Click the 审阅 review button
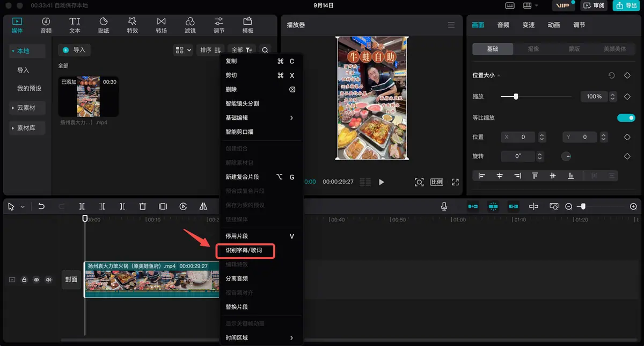 pyautogui.click(x=594, y=5)
